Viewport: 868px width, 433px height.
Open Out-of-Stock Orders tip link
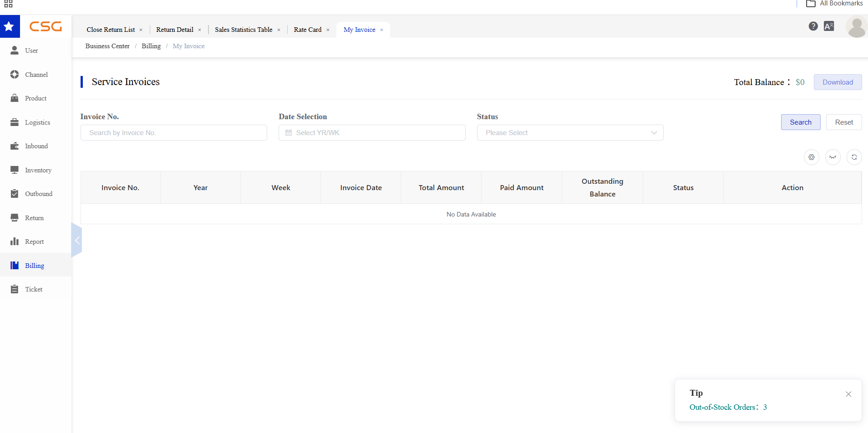728,408
